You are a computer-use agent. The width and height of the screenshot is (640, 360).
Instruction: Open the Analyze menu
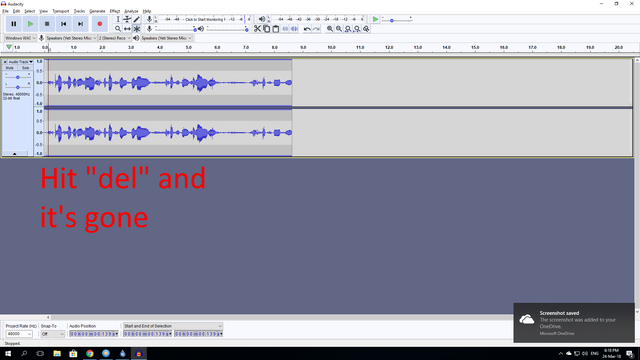coord(131,11)
